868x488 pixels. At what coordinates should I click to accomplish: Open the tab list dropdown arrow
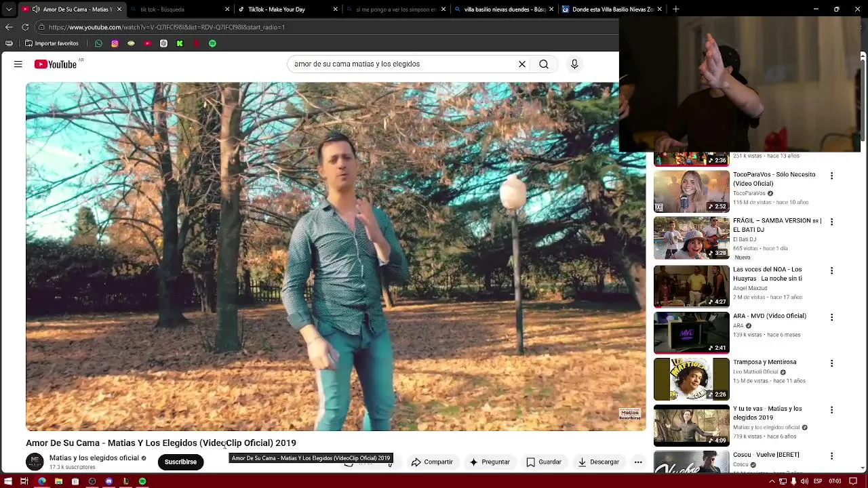(x=9, y=9)
